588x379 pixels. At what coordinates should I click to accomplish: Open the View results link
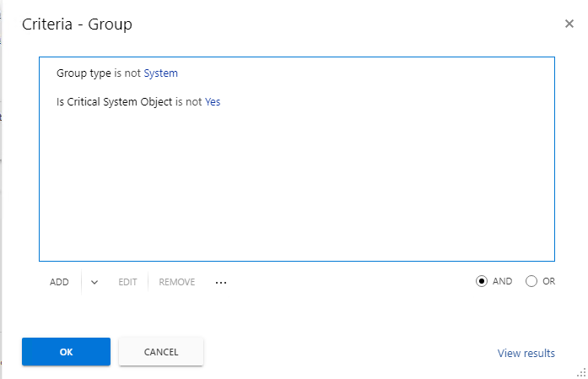(x=526, y=353)
